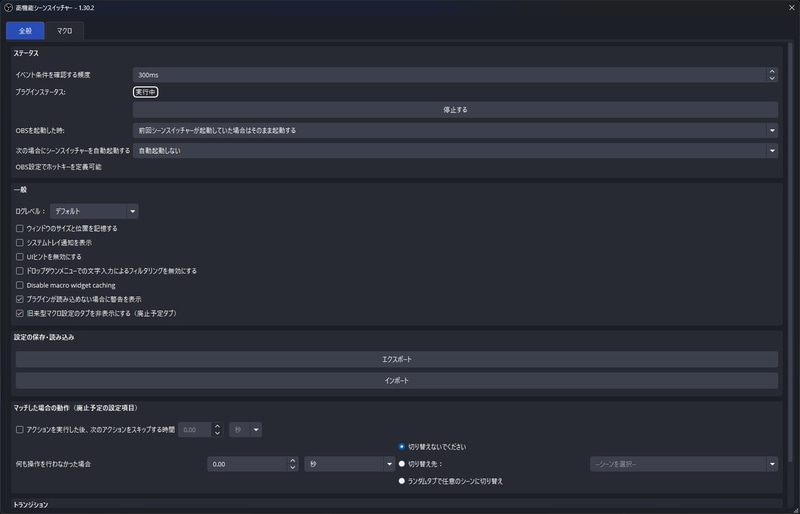This screenshot has width=800, height=514.
Task: Click the 0.00 skip time field
Action: (x=195, y=430)
